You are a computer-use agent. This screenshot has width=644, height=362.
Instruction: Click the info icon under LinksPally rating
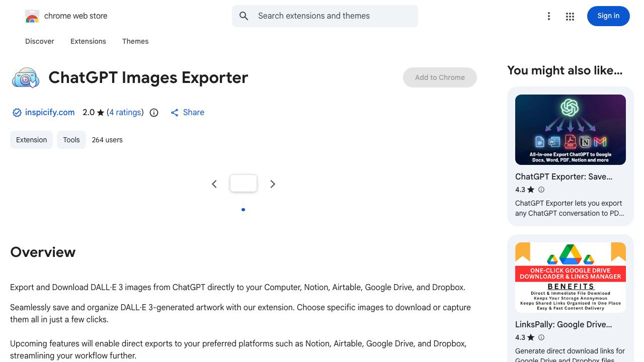pos(541,337)
